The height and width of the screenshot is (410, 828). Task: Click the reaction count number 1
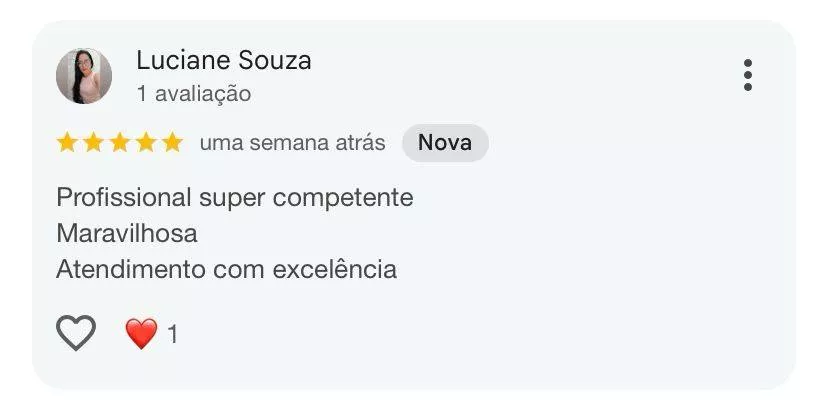click(173, 334)
